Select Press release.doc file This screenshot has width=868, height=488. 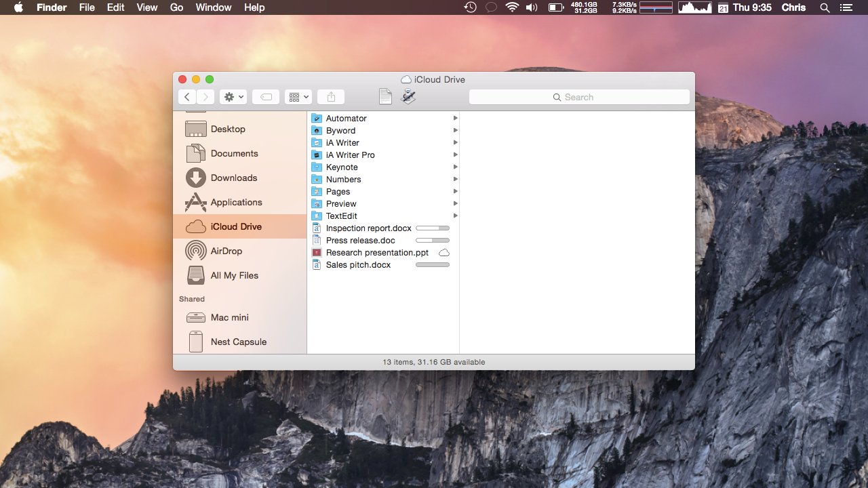pos(383,240)
